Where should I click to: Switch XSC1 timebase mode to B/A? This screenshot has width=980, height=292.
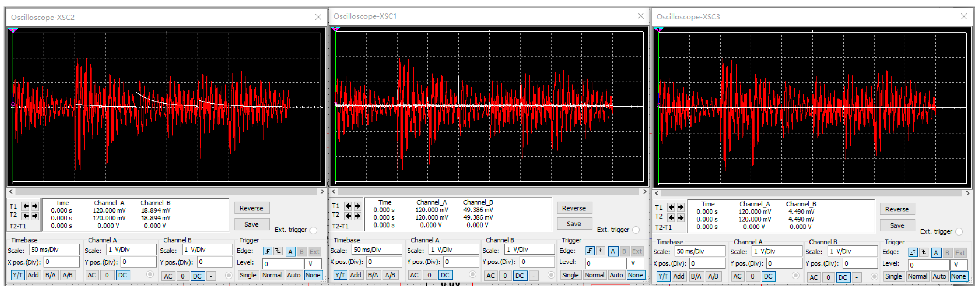(x=373, y=275)
